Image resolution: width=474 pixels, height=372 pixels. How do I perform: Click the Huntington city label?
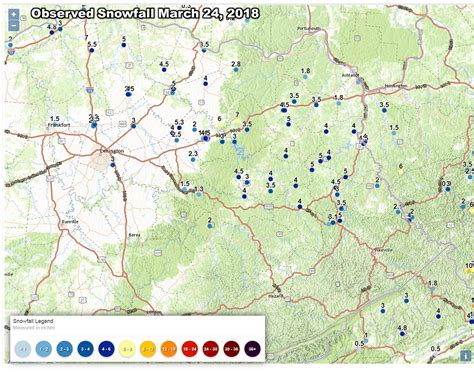point(396,86)
